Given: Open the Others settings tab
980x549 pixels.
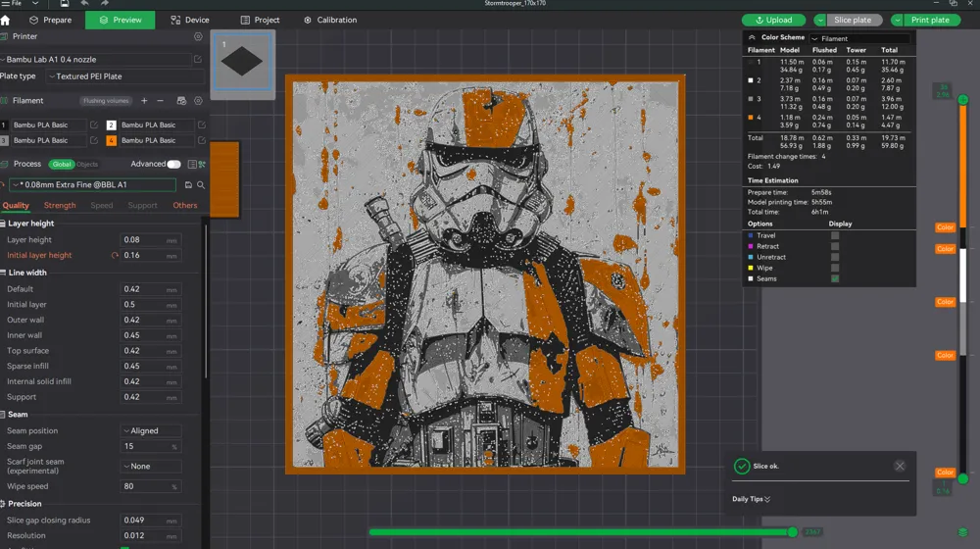Looking at the screenshot, I should pos(185,206).
